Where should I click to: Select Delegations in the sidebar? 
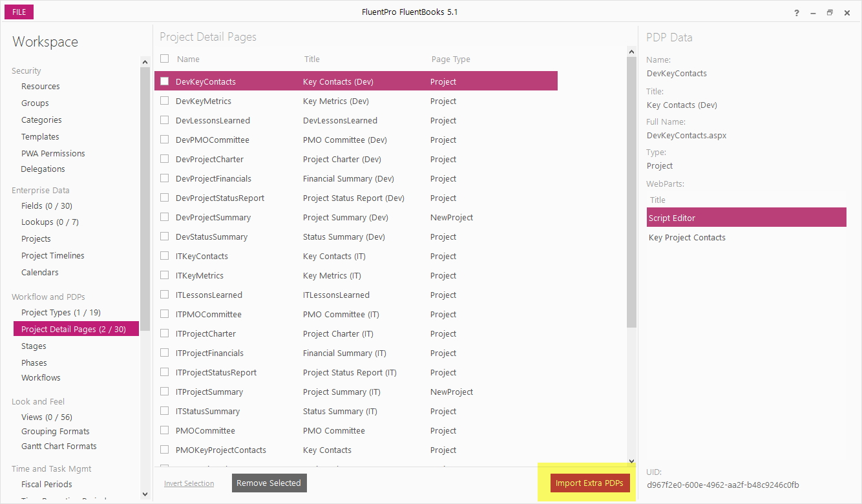43,169
